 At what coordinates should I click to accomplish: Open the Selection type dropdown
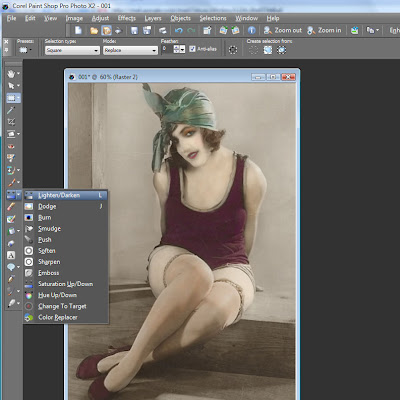pos(72,50)
